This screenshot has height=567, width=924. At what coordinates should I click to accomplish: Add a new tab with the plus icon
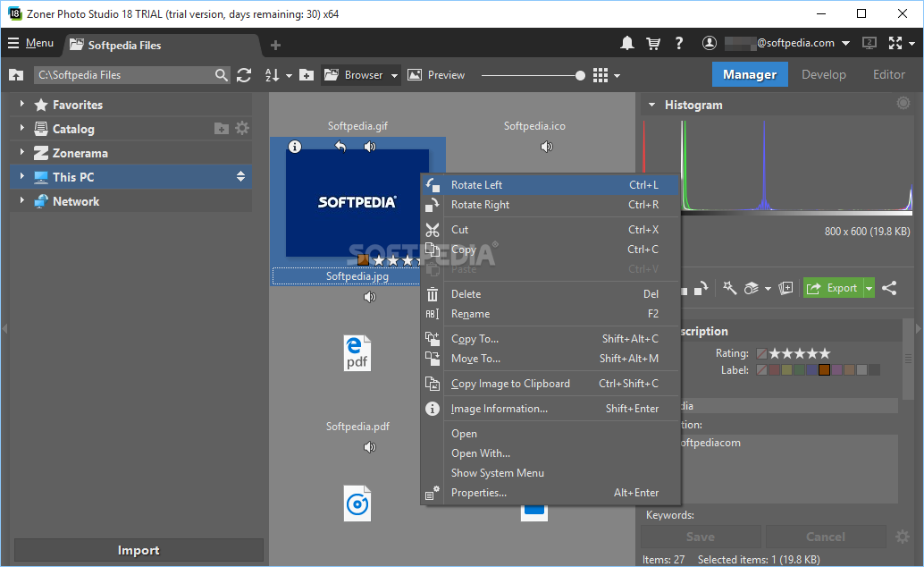(x=275, y=45)
